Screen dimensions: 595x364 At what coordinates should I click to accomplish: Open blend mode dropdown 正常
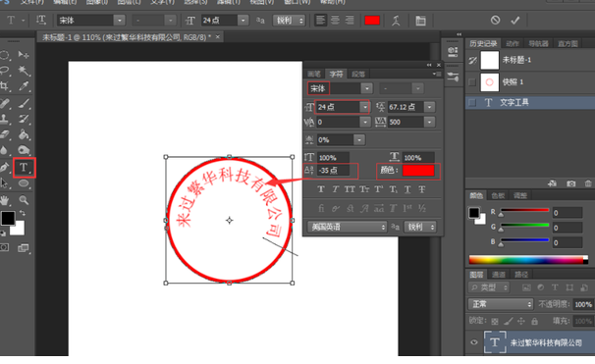(501, 304)
